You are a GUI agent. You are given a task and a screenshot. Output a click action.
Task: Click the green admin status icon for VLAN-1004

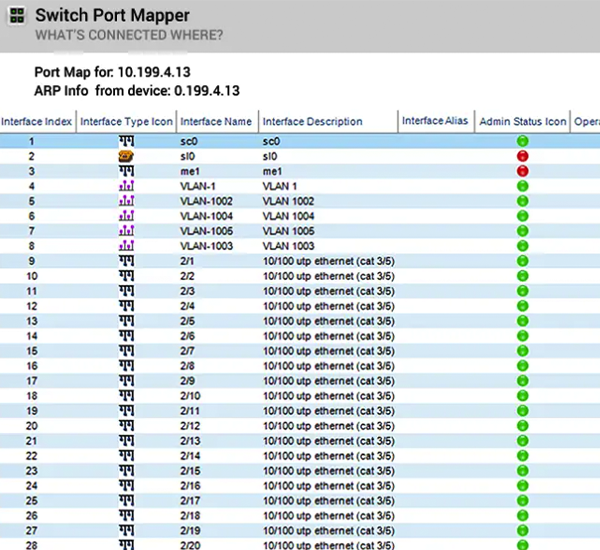pyautogui.click(x=523, y=216)
